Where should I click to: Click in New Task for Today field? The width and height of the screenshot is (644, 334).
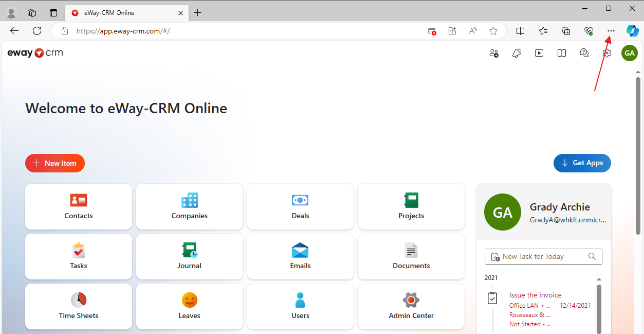click(544, 256)
